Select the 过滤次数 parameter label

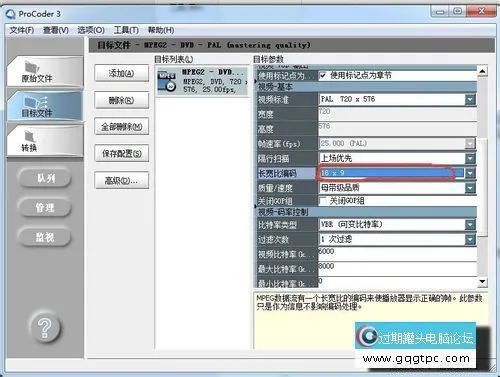pos(287,240)
